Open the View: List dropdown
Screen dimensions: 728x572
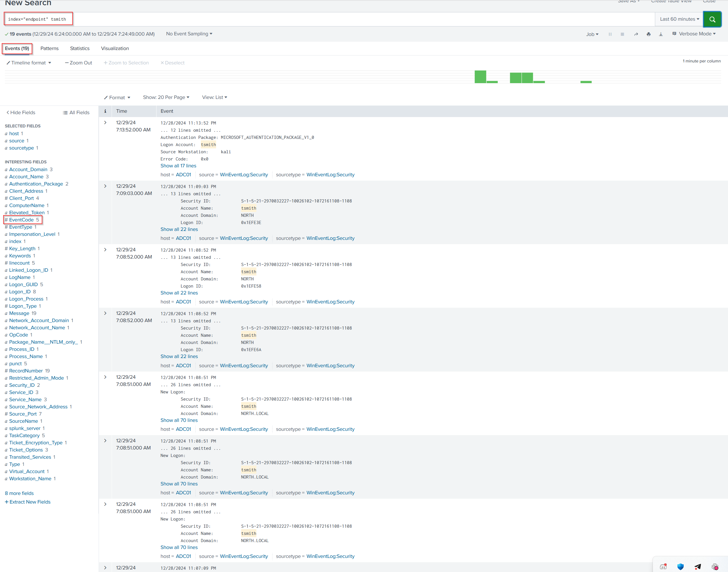point(214,97)
